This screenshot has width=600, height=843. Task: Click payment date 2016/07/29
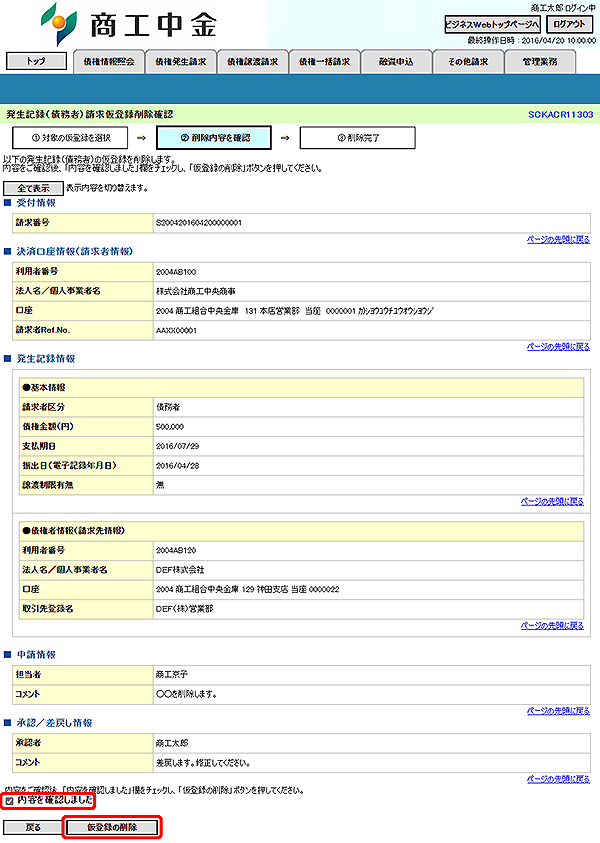(177, 446)
